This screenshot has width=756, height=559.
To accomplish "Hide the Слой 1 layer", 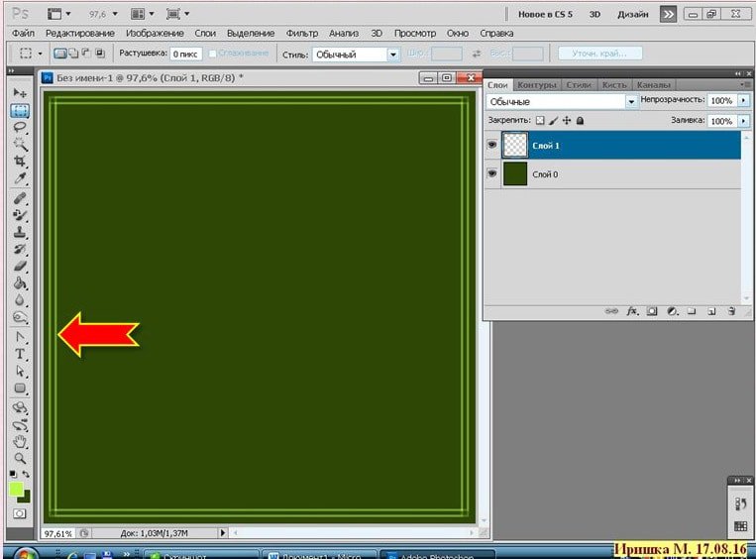I will (492, 145).
